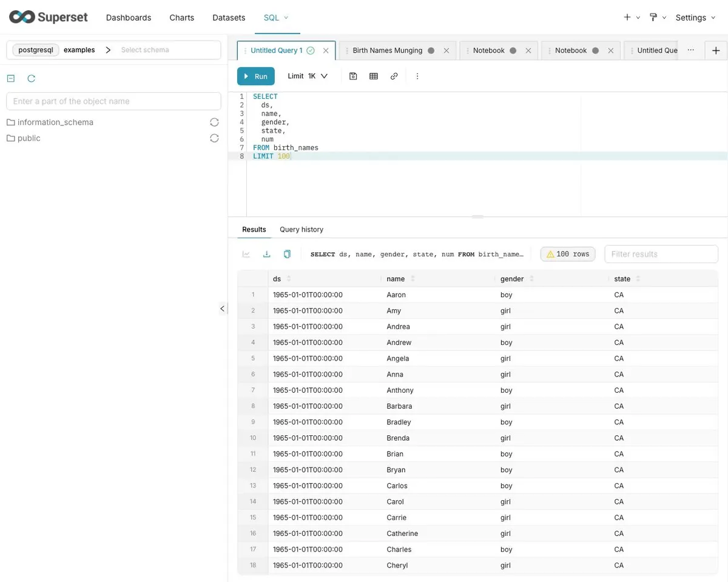Open the plus new-item menu
Viewport: 728px width, 582px height.
coord(632,18)
